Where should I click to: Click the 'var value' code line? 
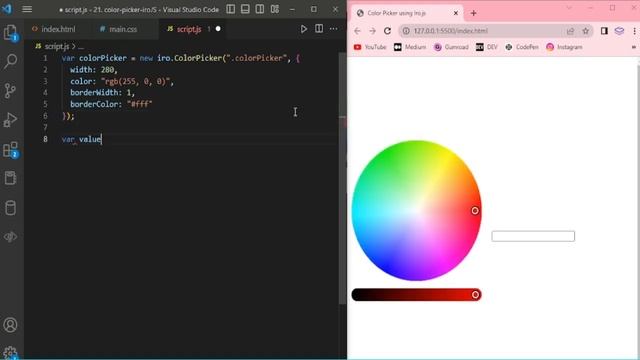click(x=81, y=139)
